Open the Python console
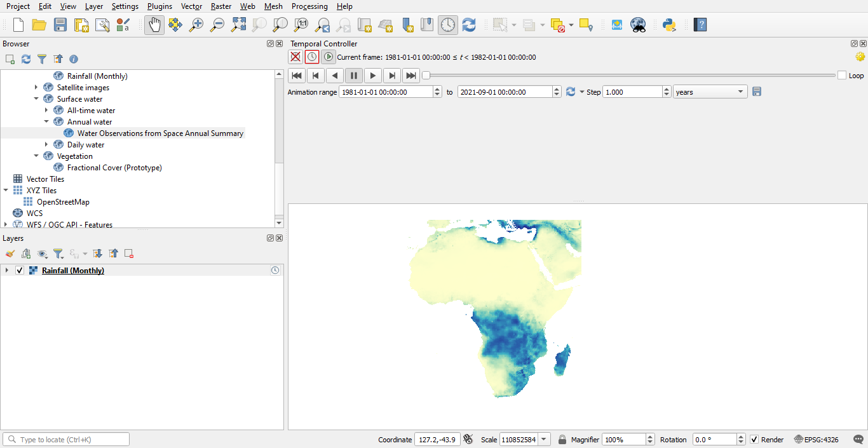The image size is (868, 448). coord(669,25)
